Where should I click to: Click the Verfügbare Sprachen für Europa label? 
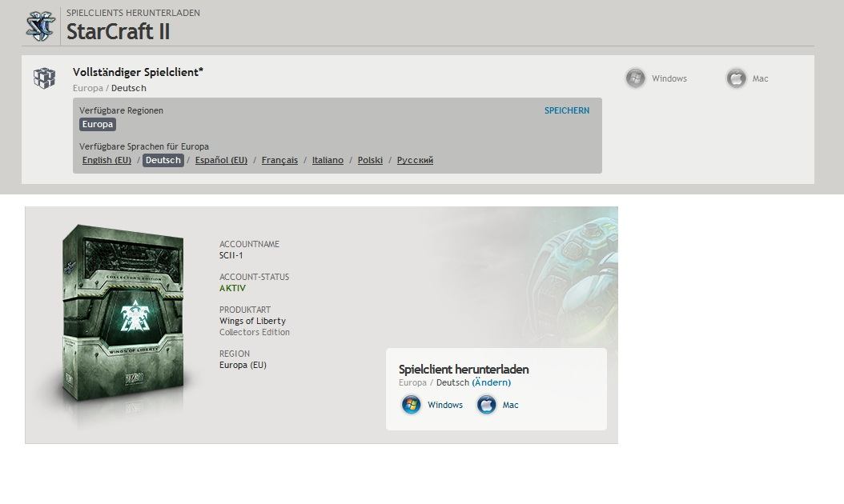coord(144,146)
